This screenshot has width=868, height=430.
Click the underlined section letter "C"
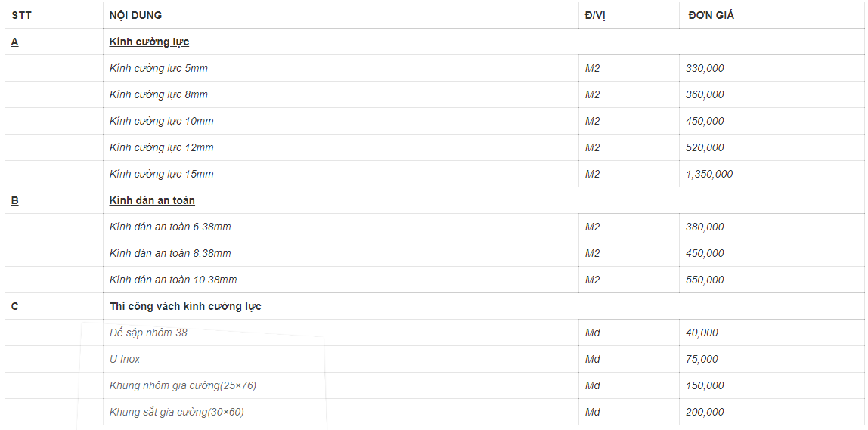[15, 306]
